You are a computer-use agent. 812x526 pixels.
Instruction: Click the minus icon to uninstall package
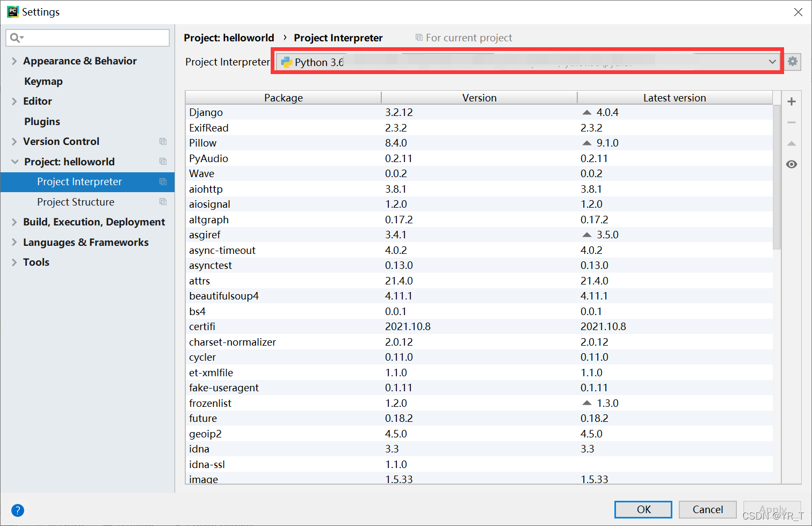[792, 122]
